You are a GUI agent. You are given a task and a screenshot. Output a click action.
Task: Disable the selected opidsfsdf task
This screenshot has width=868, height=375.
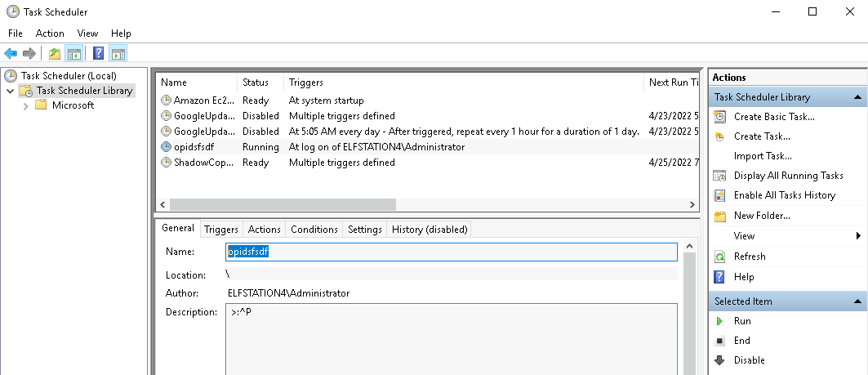click(x=750, y=360)
